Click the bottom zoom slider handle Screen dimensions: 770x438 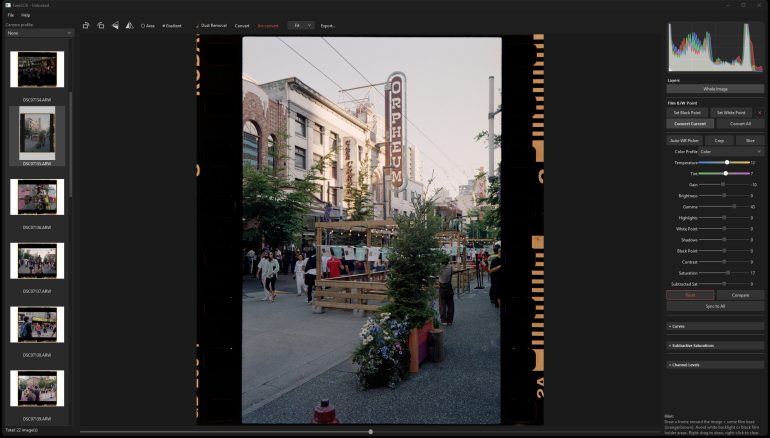coord(371,432)
